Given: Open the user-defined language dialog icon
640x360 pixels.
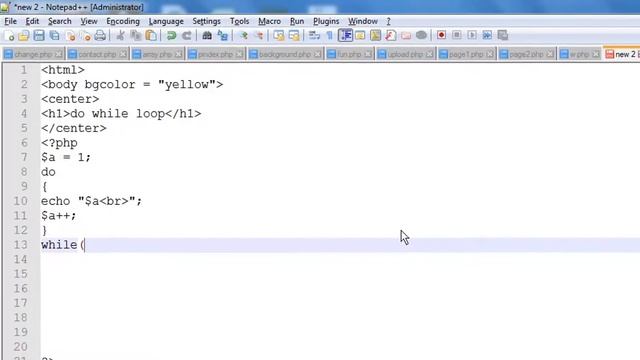Looking at the screenshot, I should pos(360,36).
